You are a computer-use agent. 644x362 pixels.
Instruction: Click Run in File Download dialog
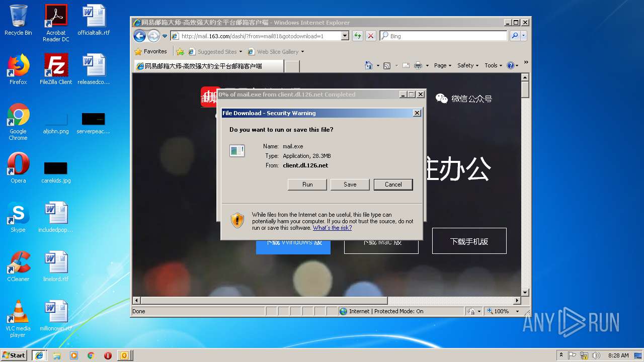[307, 185]
